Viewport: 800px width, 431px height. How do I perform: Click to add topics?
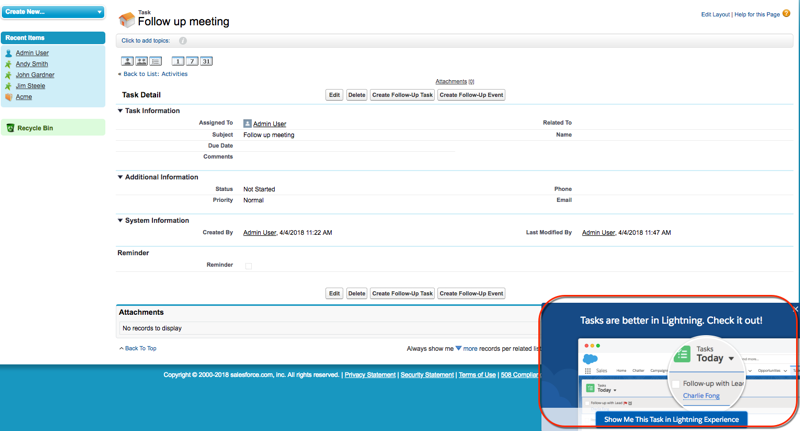point(145,41)
